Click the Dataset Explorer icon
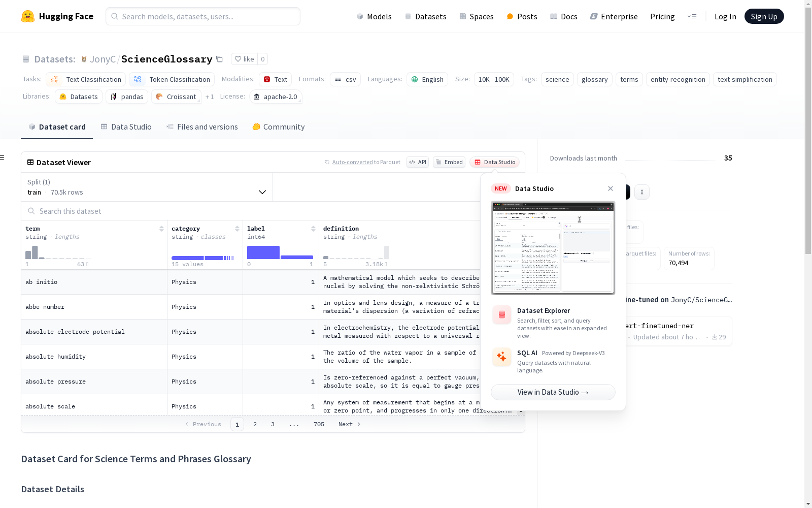 click(502, 315)
